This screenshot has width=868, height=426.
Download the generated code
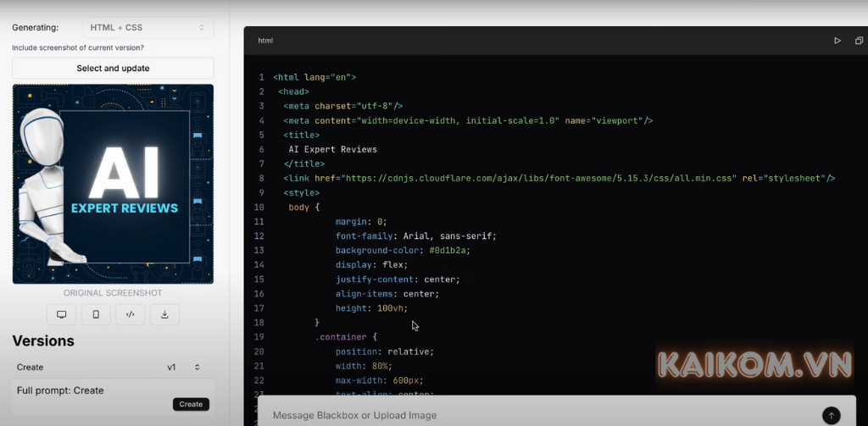(164, 314)
